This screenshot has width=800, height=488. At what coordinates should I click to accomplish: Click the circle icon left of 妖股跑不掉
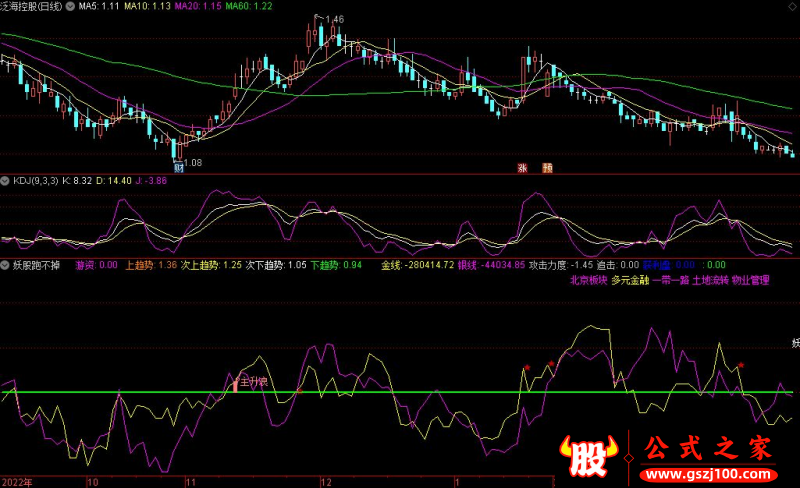click(6, 266)
